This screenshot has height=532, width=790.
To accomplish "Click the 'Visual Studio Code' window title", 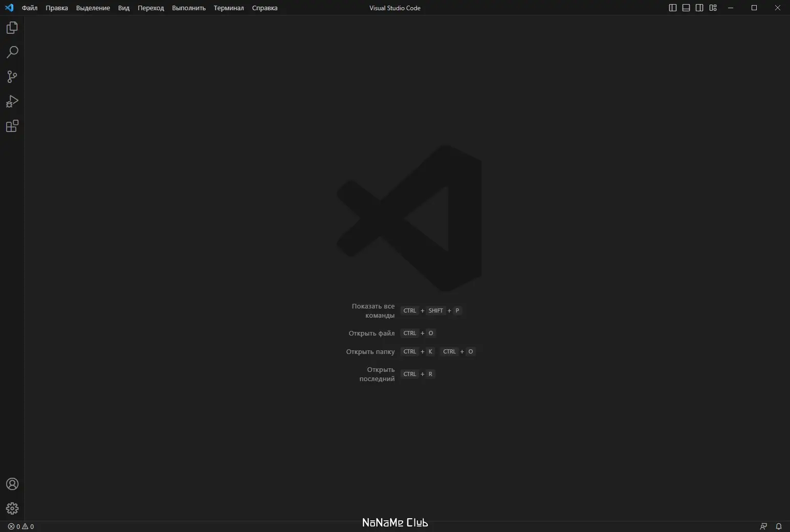I will [x=395, y=8].
